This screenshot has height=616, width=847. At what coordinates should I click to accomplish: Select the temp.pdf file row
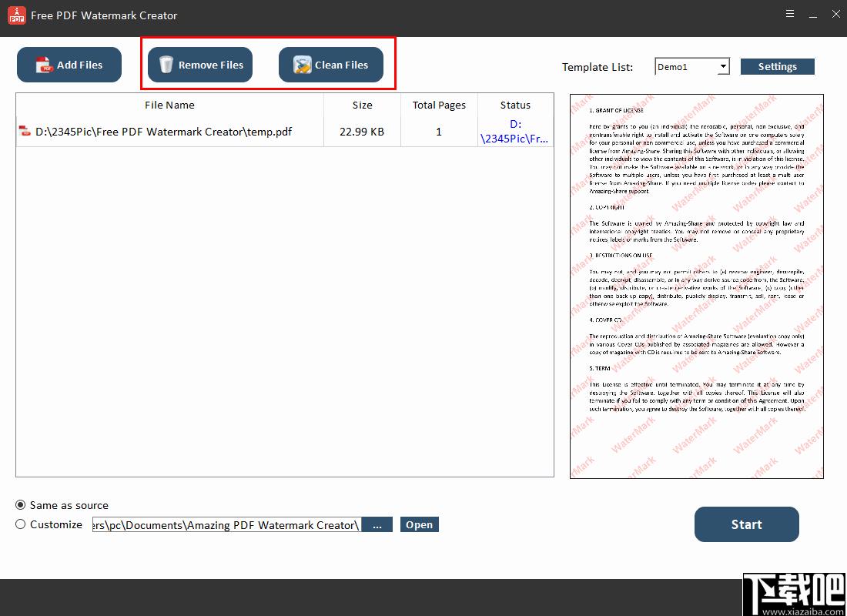[285, 132]
